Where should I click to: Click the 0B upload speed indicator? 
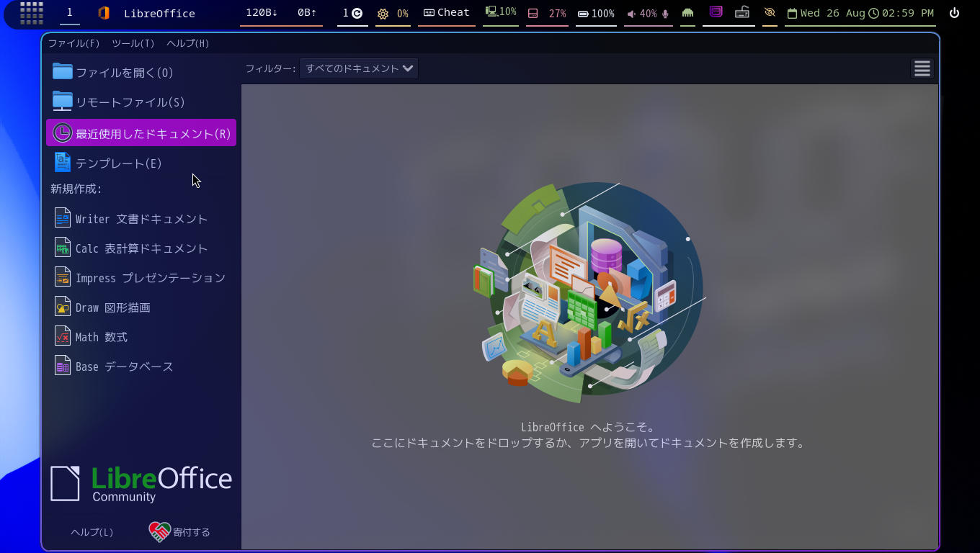307,12
